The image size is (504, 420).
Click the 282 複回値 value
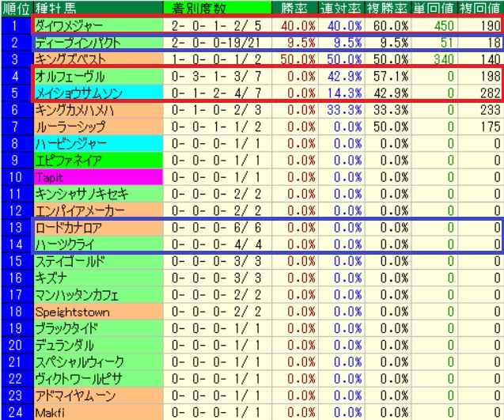(491, 93)
